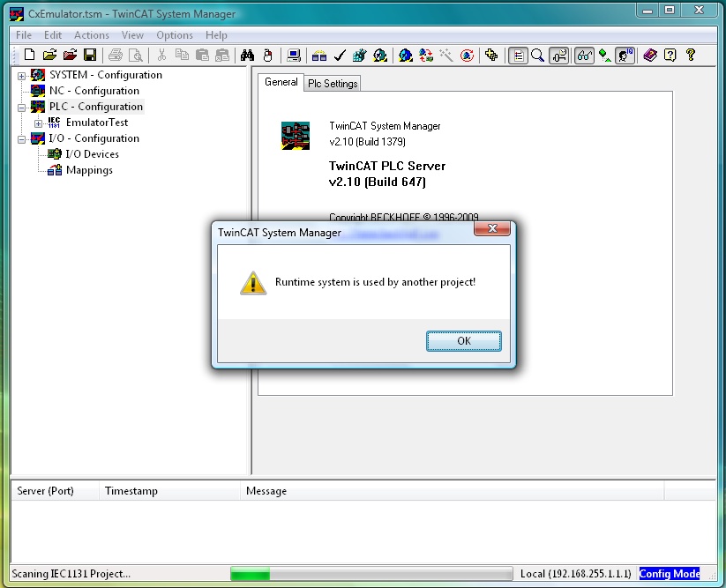This screenshot has height=588, width=726.
Task: Click the question bubble Help icon
Action: [670, 56]
